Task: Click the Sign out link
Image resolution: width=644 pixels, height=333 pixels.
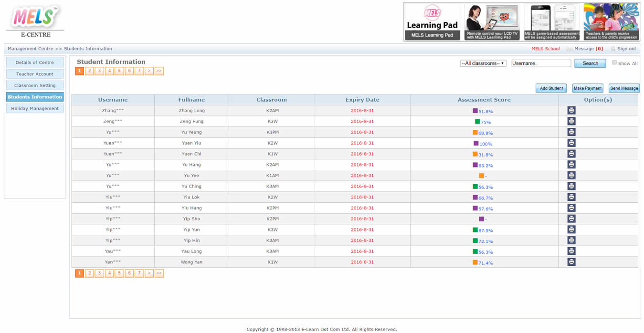Action: tap(626, 49)
